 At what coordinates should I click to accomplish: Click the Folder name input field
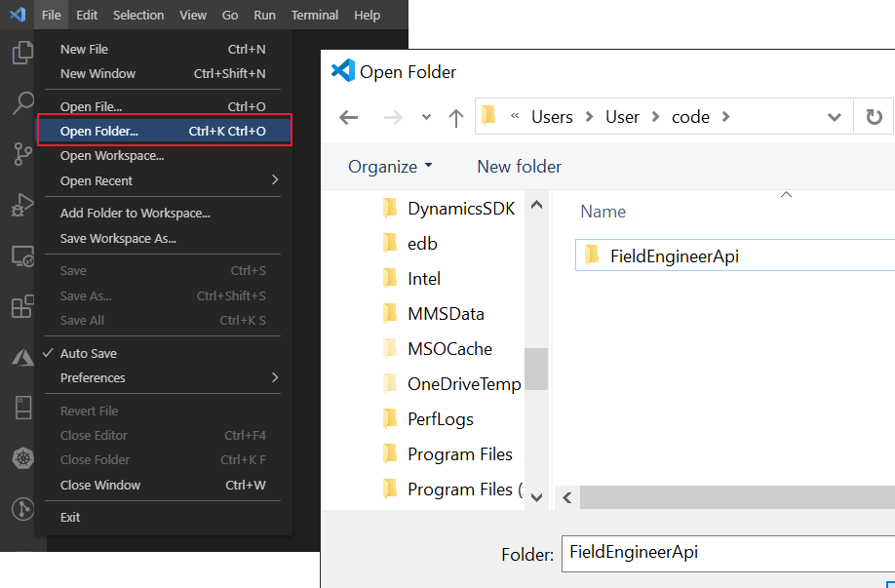tap(728, 553)
